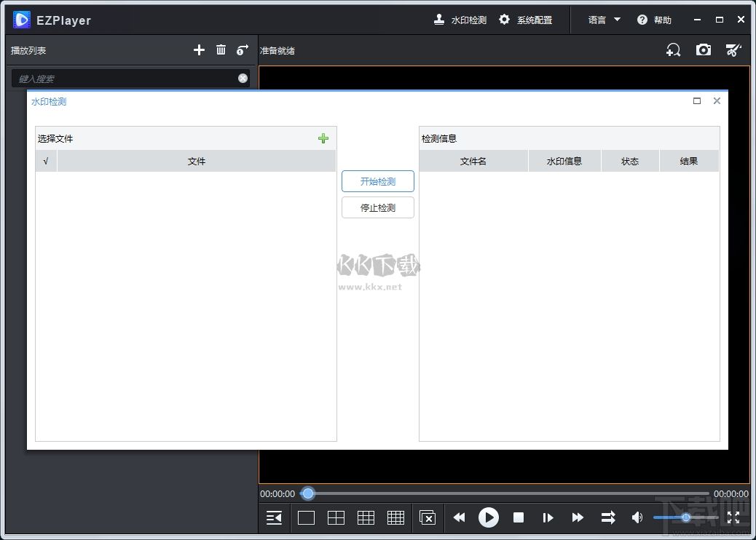Toggle mute on the volume speaker icon
The height and width of the screenshot is (540, 756).
[637, 517]
